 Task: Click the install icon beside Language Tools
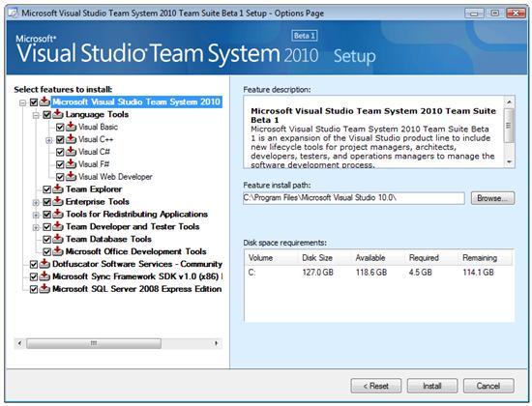(x=58, y=114)
